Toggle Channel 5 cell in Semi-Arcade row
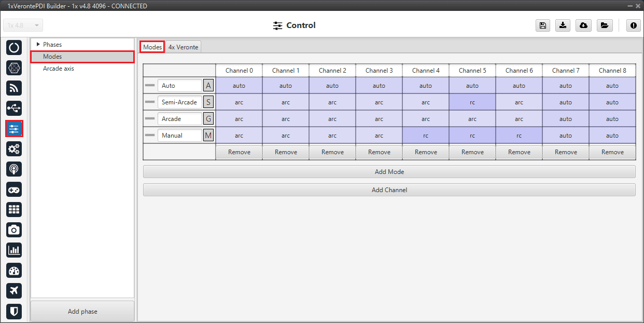The image size is (644, 323). coord(472,102)
